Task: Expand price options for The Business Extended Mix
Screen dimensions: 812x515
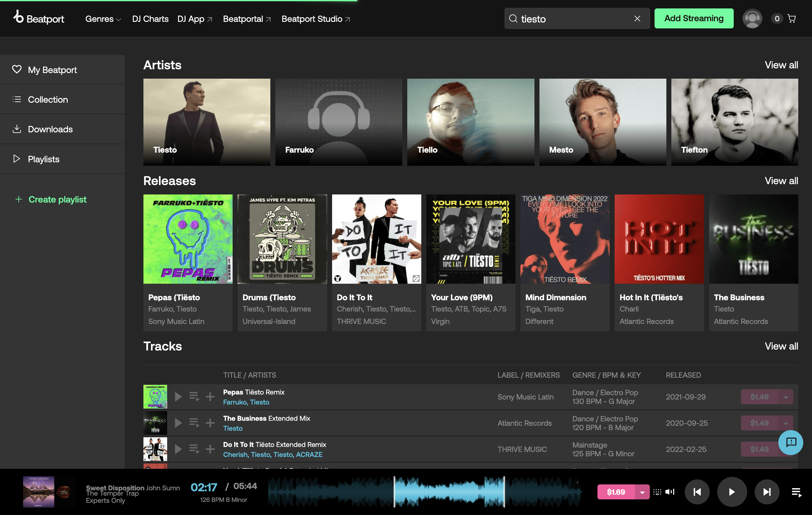Action: [786, 423]
